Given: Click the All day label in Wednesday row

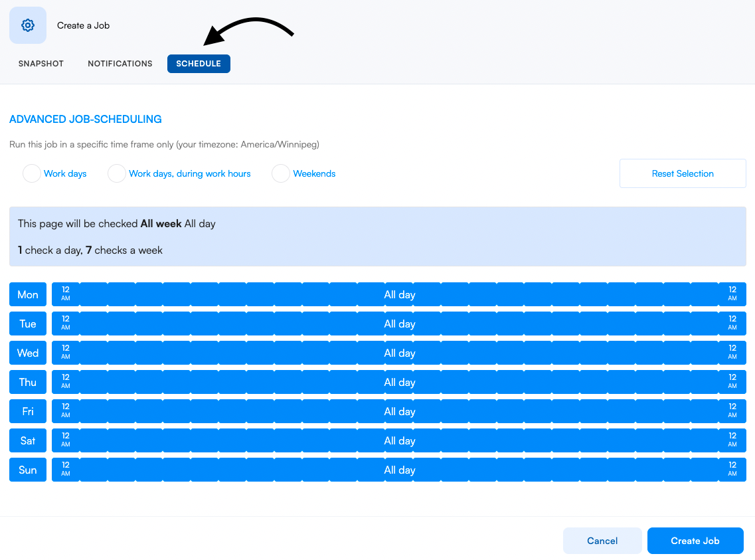Looking at the screenshot, I should (399, 353).
